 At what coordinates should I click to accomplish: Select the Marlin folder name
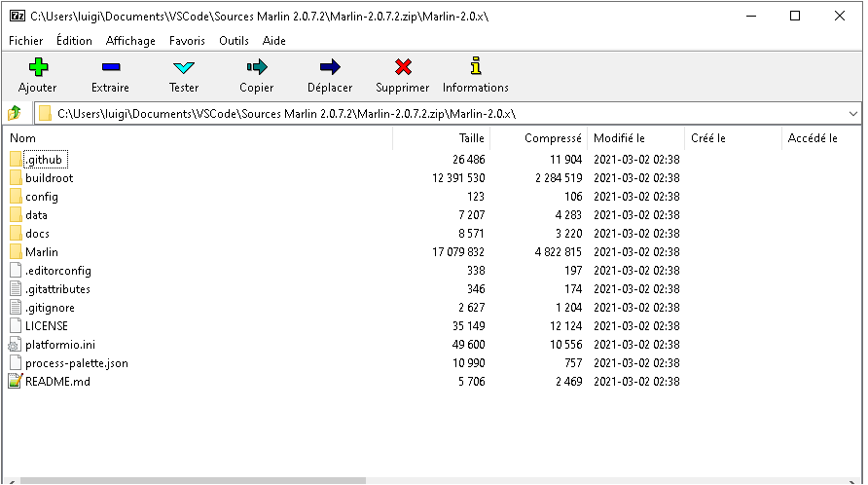point(42,252)
